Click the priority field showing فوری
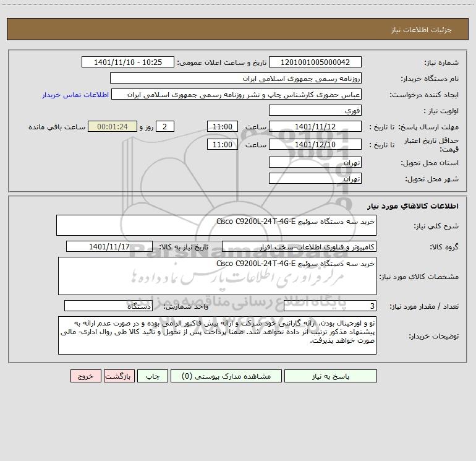The image size is (476, 461). point(315,110)
